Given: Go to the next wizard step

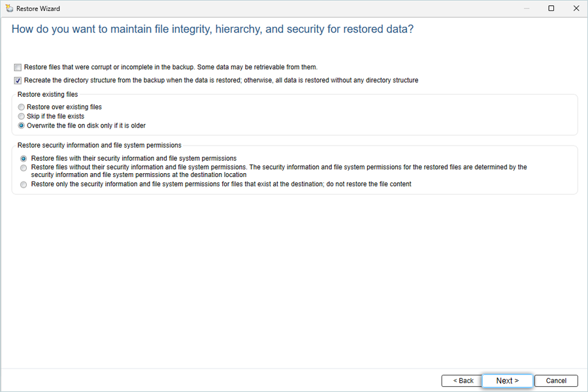Looking at the screenshot, I should (508, 381).
